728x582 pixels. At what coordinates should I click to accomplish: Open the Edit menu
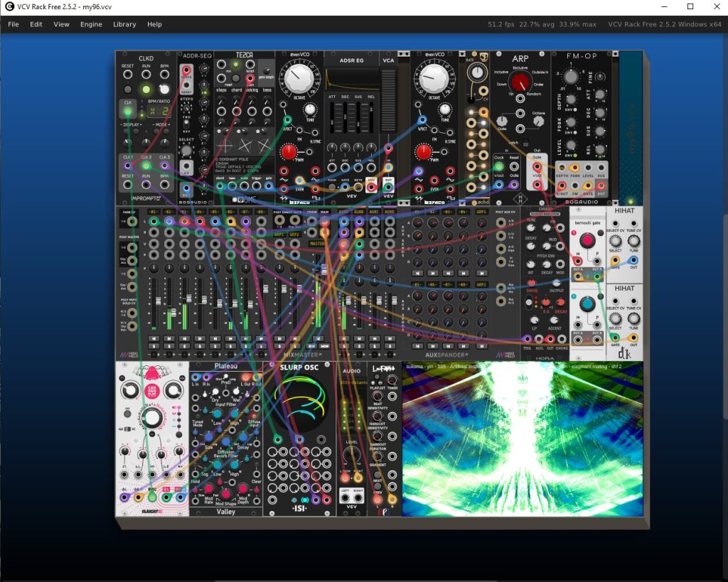[x=36, y=24]
